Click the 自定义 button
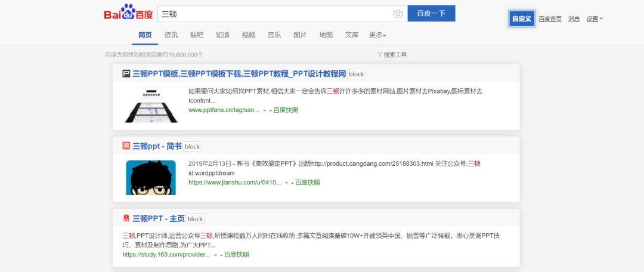This screenshot has width=644, height=272. point(522,19)
